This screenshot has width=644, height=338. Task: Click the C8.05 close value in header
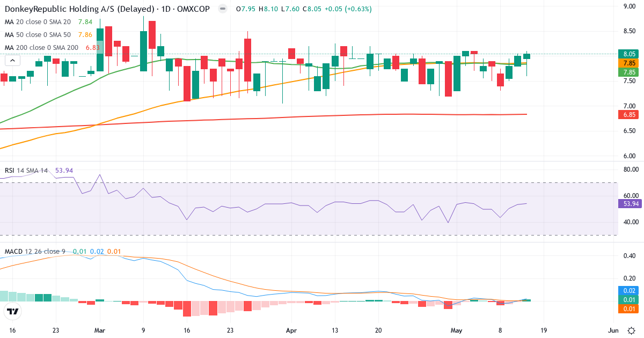[312, 9]
